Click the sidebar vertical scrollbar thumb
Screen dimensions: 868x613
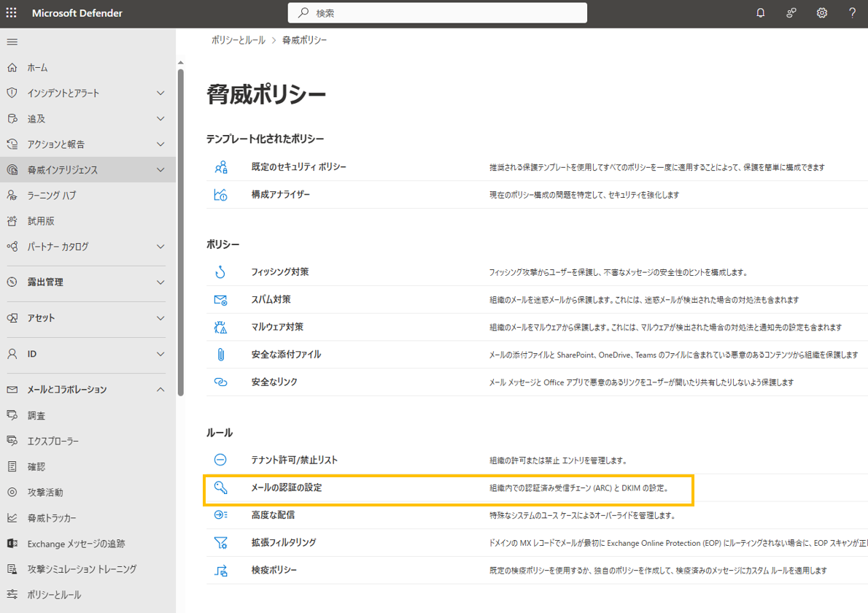[x=180, y=233]
